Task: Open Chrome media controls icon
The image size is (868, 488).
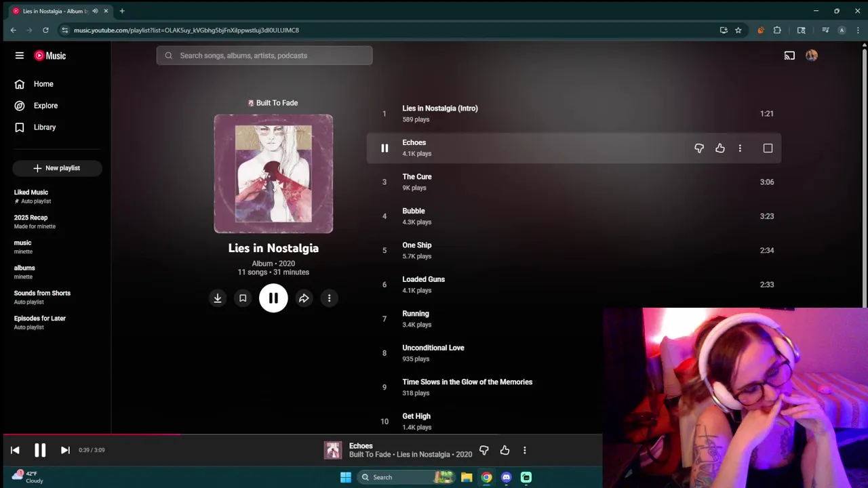Action: click(x=825, y=30)
